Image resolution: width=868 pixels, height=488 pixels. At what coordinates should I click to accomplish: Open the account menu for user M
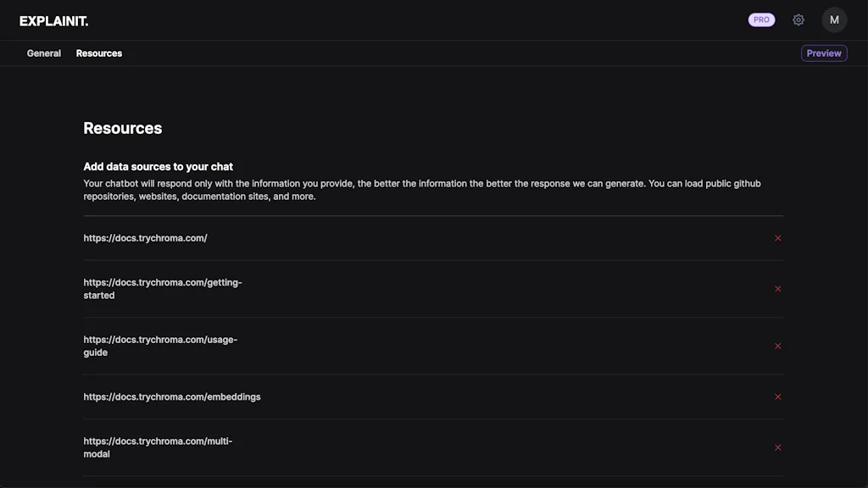point(834,19)
